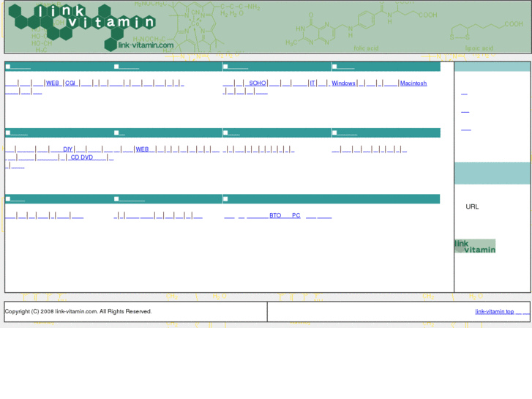Go to the Macintosh link
The width and height of the screenshot is (532, 399).
413,83
